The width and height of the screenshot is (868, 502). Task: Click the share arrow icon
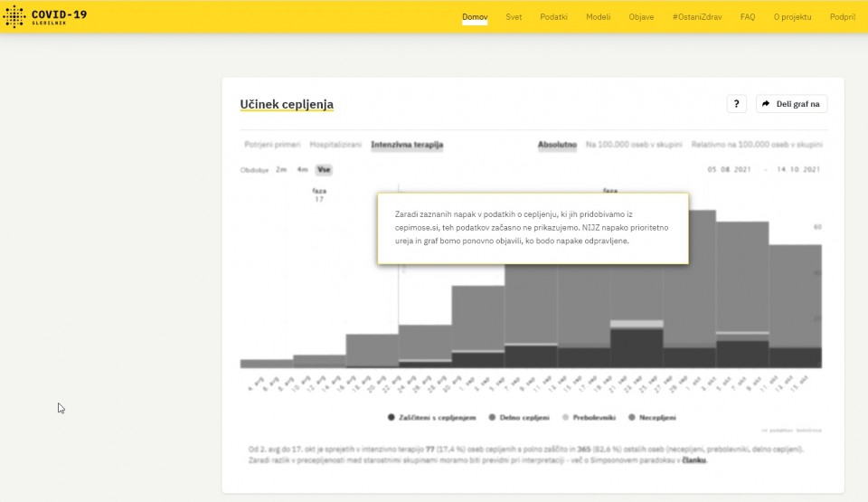tap(766, 104)
